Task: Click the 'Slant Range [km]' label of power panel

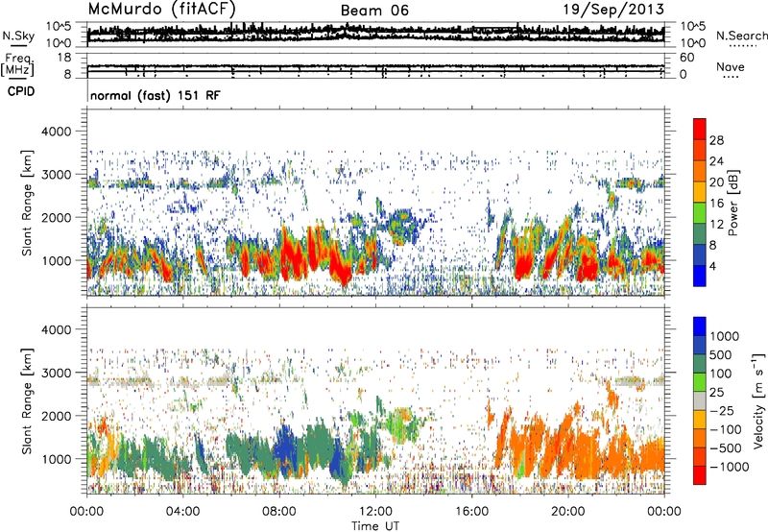Action: pyautogui.click(x=27, y=203)
